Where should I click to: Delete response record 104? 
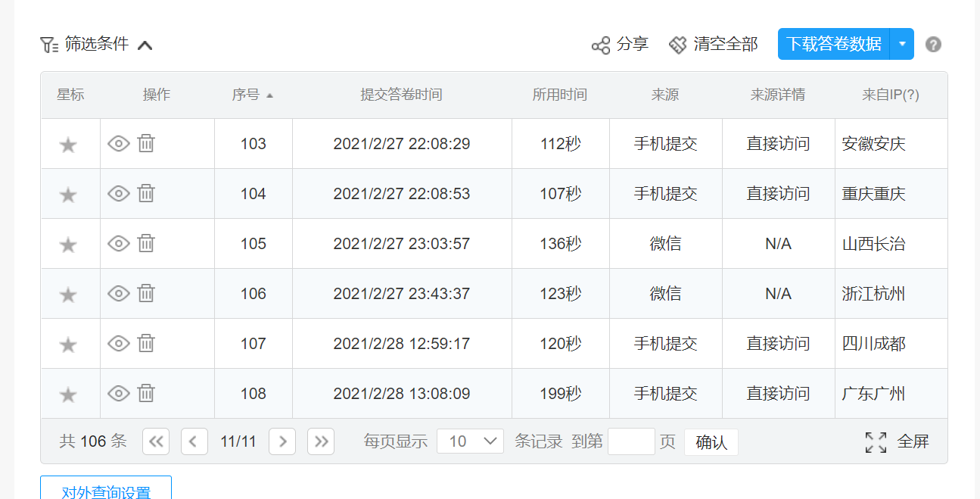click(146, 193)
